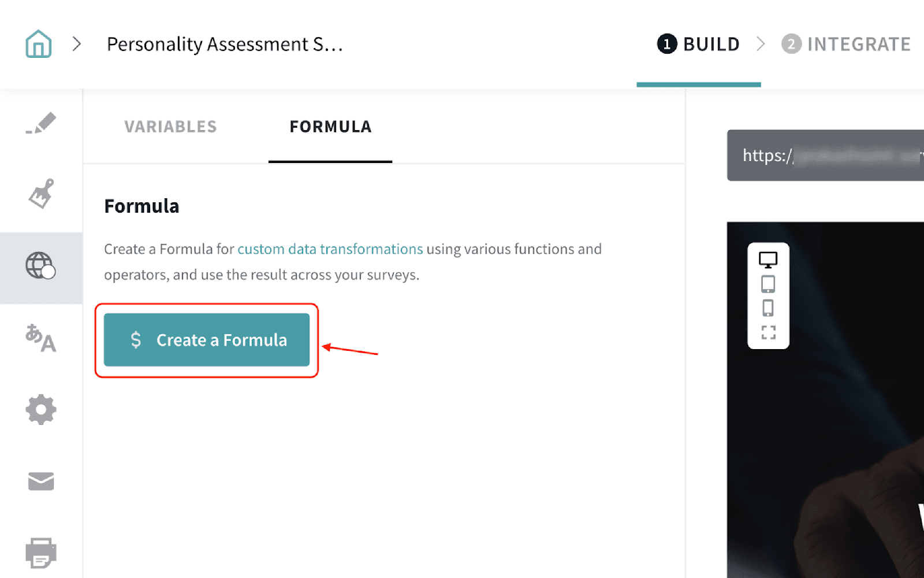Click the survey URL field
This screenshot has height=578, width=924.
click(x=826, y=155)
